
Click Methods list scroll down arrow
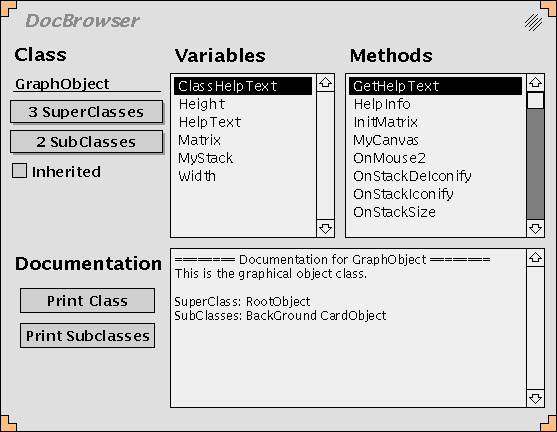tap(535, 228)
